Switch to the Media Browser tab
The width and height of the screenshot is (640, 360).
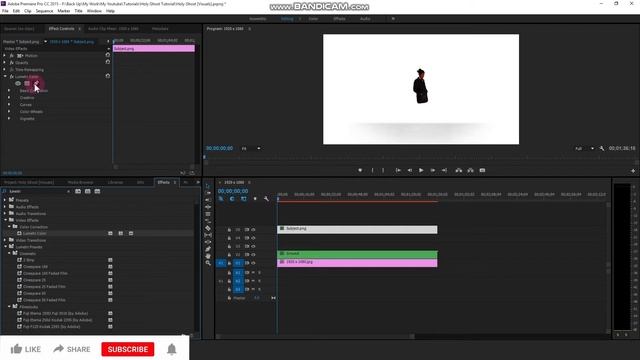(x=80, y=182)
